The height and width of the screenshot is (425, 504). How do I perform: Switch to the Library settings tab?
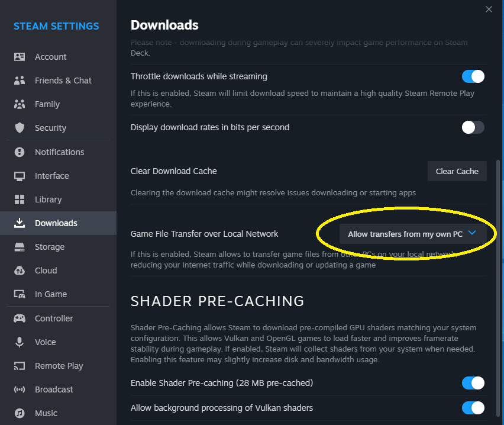pos(48,199)
